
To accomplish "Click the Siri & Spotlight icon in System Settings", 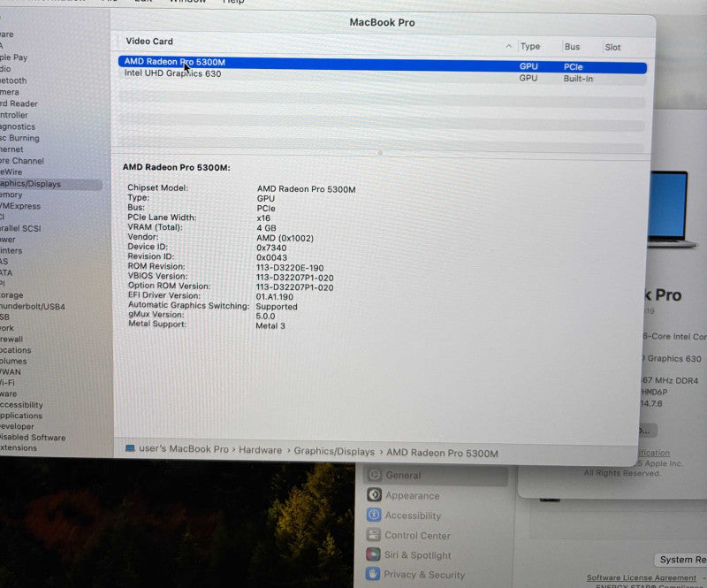I will [373, 554].
